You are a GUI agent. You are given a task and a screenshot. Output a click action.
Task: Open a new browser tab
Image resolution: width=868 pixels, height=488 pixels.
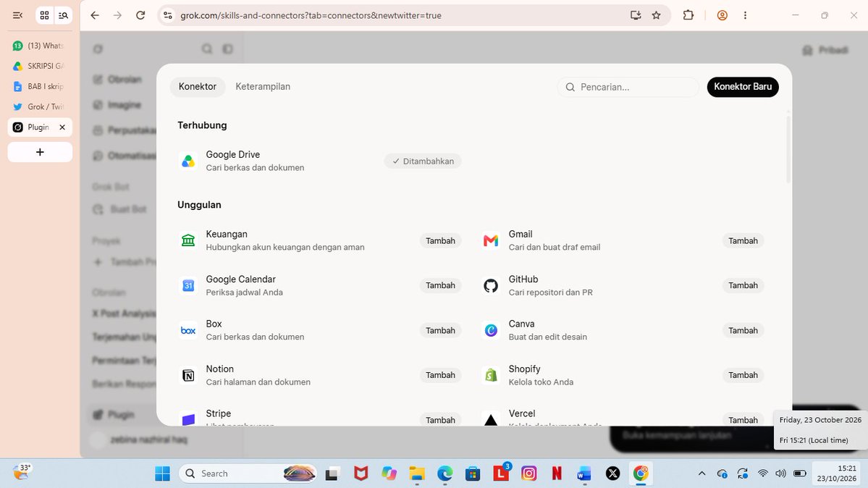pos(40,152)
